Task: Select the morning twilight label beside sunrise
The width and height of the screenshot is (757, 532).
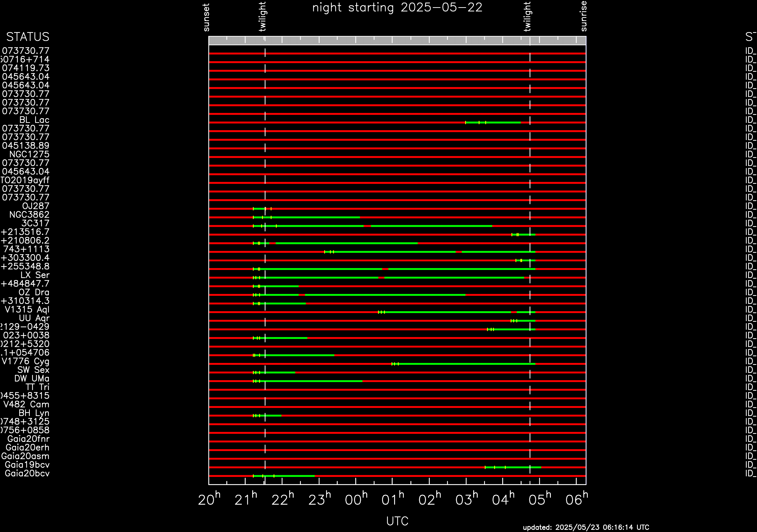Action: 527,17
